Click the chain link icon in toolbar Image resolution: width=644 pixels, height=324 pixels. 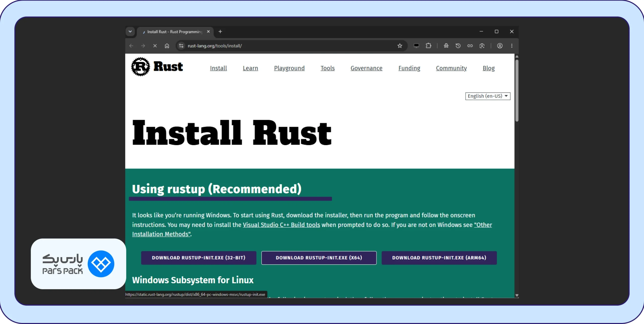[470, 46]
